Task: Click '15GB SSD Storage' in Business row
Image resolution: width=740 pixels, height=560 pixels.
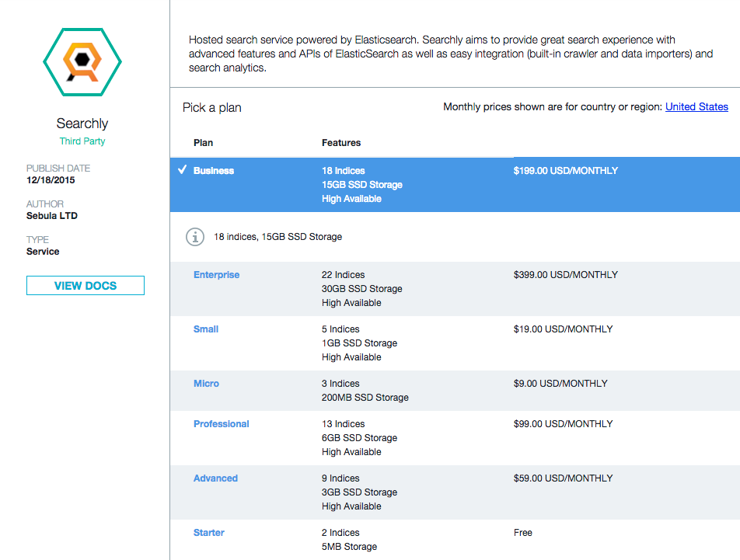Action: 362,185
